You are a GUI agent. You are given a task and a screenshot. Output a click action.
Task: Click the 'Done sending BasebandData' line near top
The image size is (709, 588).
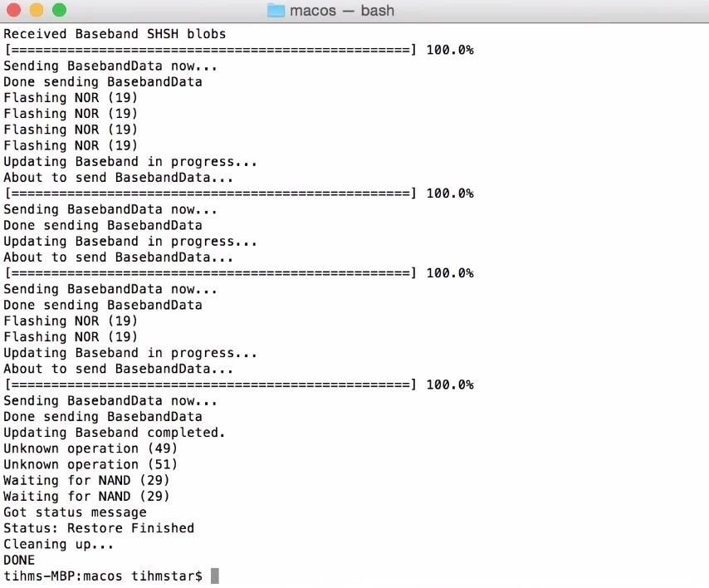point(102,81)
